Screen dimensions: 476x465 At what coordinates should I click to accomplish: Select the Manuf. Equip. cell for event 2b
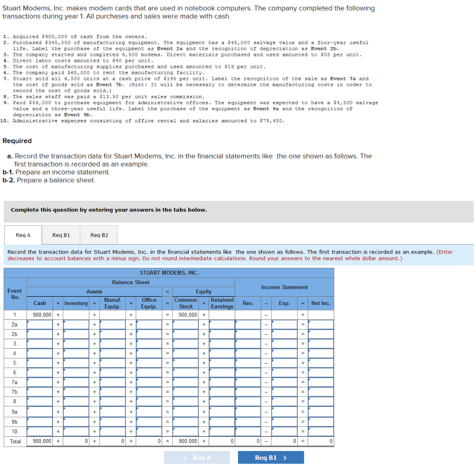click(112, 334)
